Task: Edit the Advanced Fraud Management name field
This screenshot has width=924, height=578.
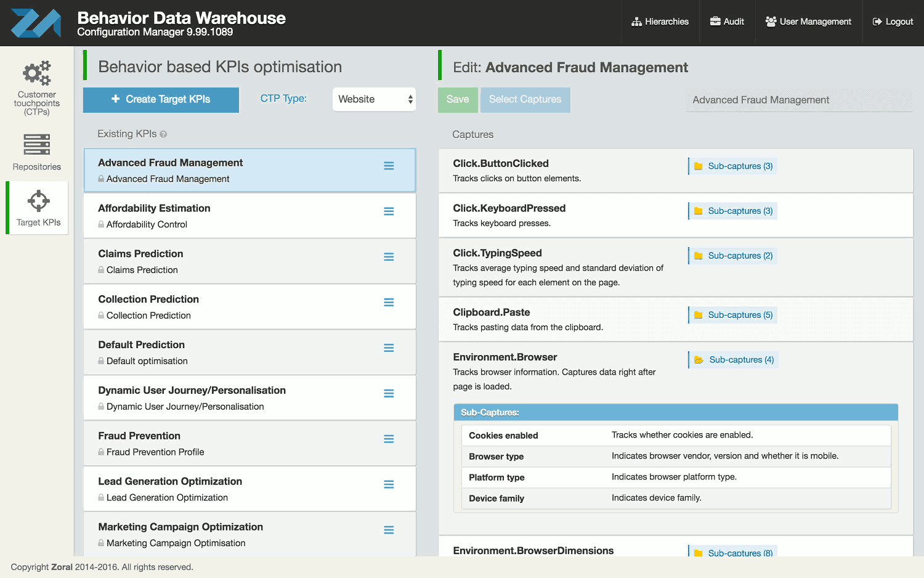Action: coord(798,100)
